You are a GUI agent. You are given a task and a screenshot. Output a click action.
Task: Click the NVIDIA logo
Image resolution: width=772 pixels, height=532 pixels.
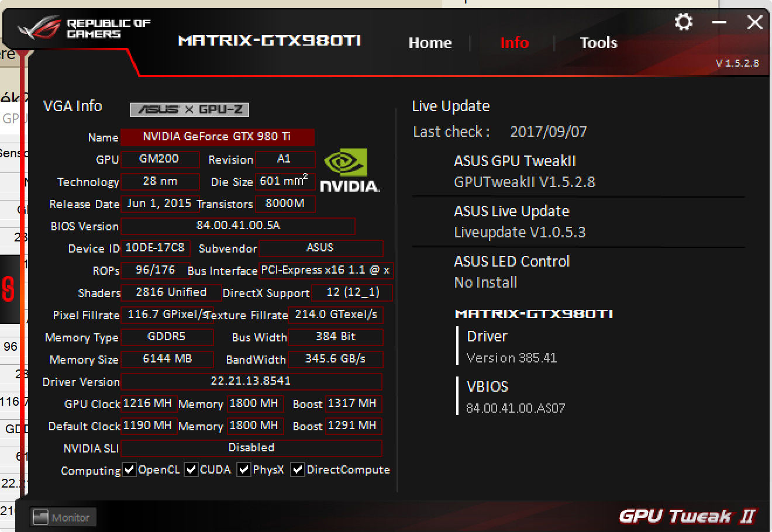350,170
